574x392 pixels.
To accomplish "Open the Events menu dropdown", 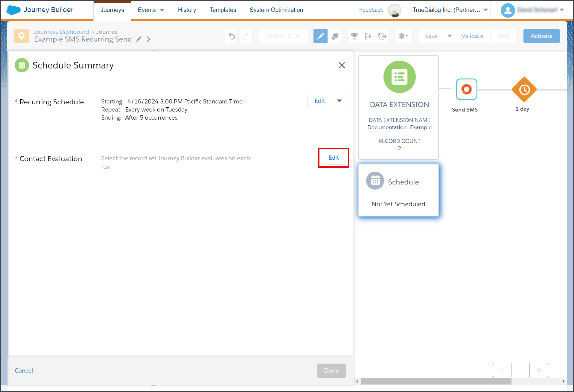I will coord(151,10).
